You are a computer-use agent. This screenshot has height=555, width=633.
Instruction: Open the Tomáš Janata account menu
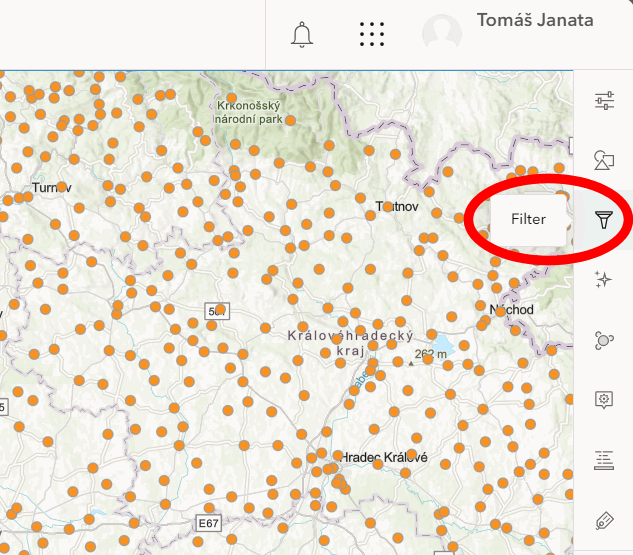[x=535, y=20]
